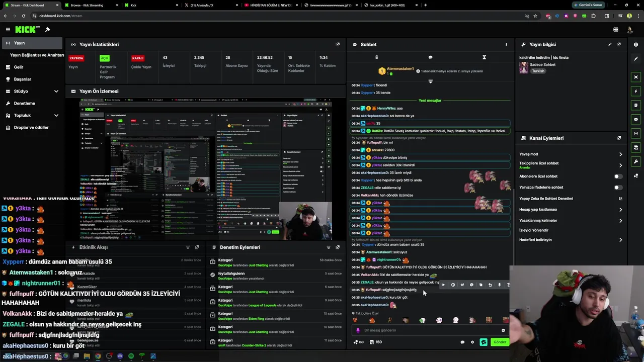This screenshot has height=362, width=644.
Task: Bookmark this page with the star icon
Action: pos(535,16)
